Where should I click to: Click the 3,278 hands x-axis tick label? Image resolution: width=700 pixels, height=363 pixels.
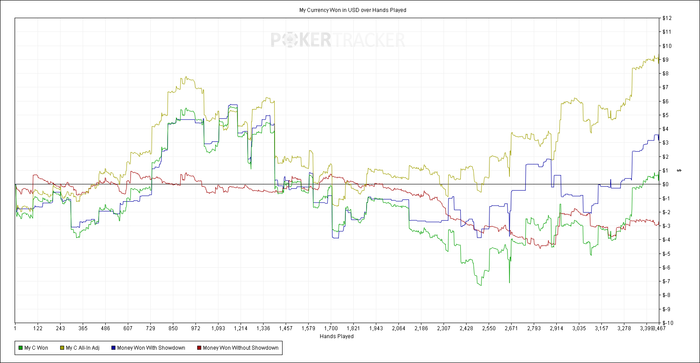pyautogui.click(x=624, y=329)
